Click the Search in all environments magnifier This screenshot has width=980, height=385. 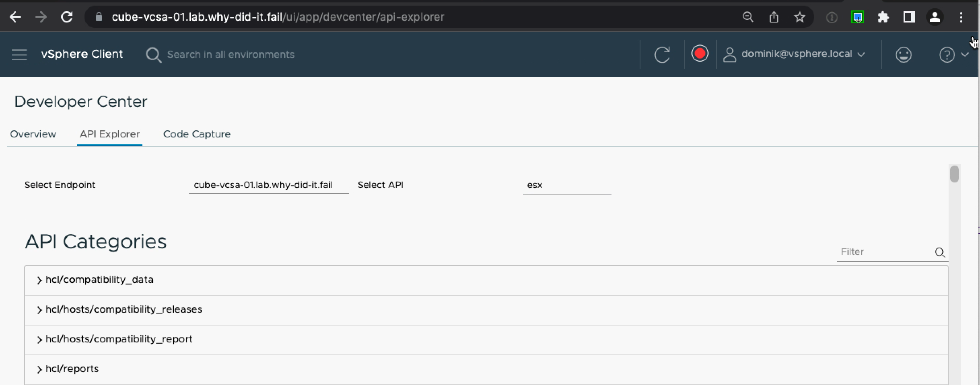coord(153,55)
